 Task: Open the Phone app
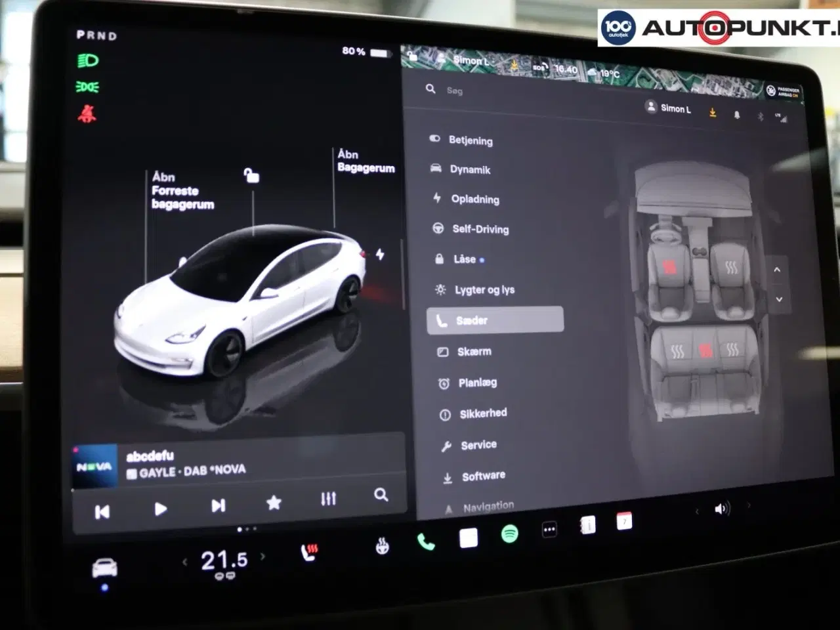(x=426, y=542)
